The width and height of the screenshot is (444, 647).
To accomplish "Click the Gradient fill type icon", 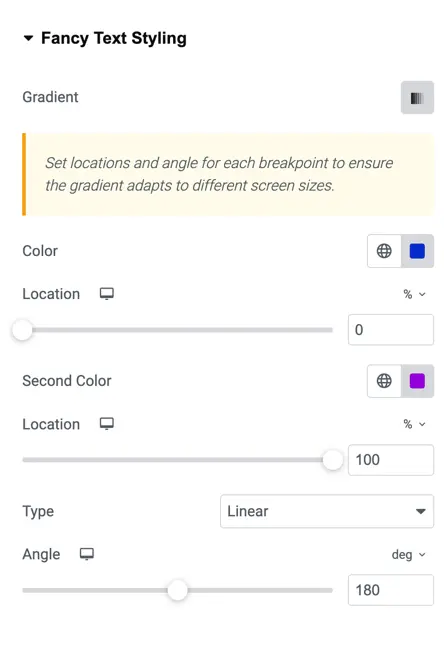I will coord(417,98).
